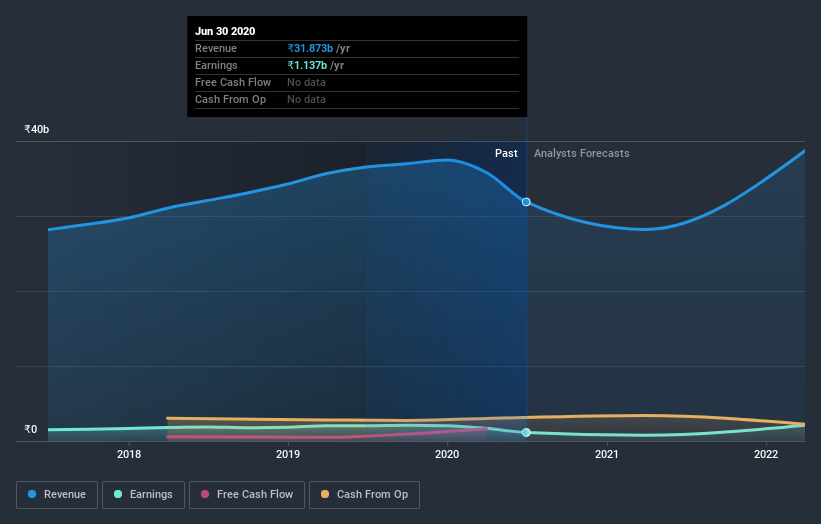Click the Analysts Forecasts label

pyautogui.click(x=582, y=153)
